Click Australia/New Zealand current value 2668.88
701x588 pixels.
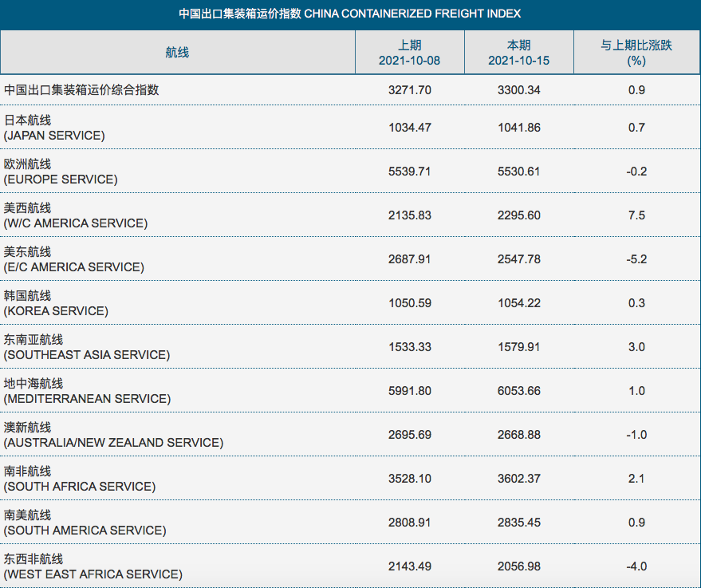point(518,434)
